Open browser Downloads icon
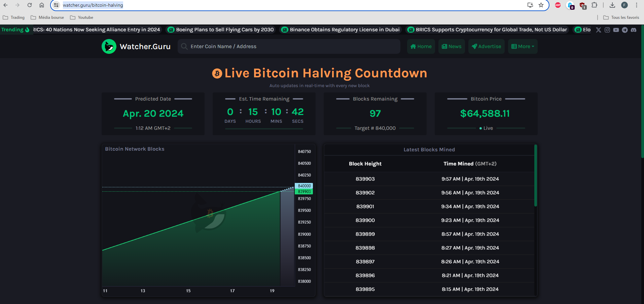Viewport: 644px width, 304px height. coord(612,5)
